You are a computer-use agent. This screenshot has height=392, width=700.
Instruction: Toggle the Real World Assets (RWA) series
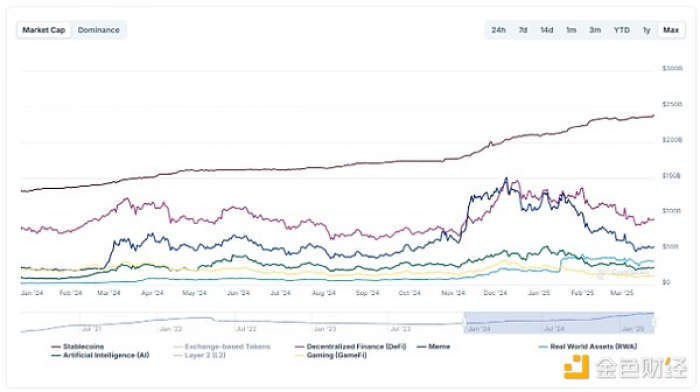click(588, 346)
